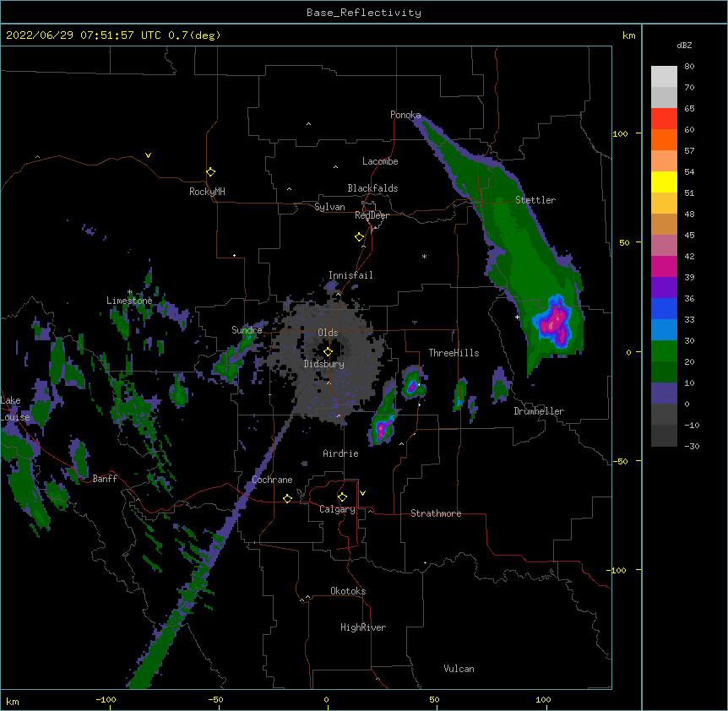Select the yellow diamond marker above Calgary label
The image size is (728, 711).
(x=342, y=497)
